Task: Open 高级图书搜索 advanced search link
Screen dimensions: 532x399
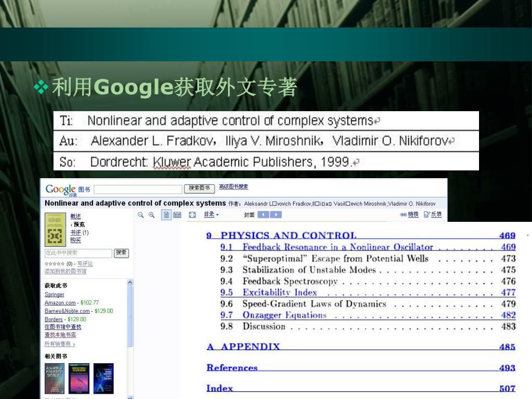Action: (233, 187)
